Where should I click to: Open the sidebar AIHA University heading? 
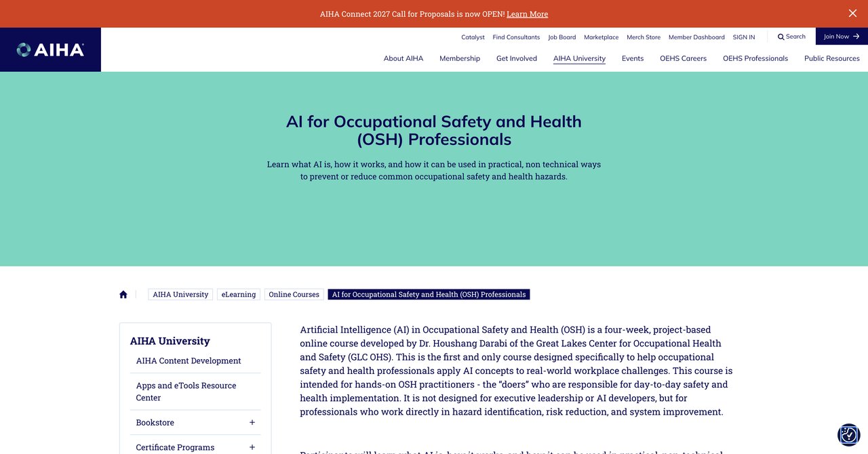pyautogui.click(x=170, y=341)
